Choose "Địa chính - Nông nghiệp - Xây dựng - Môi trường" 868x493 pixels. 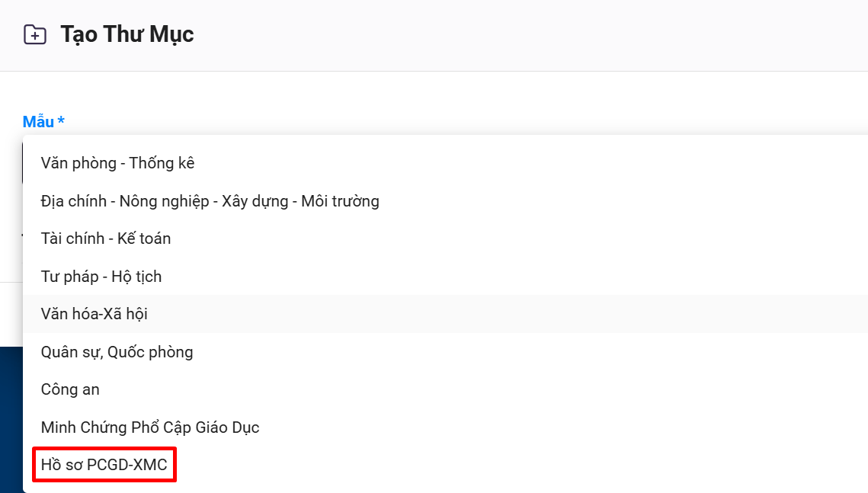210,201
